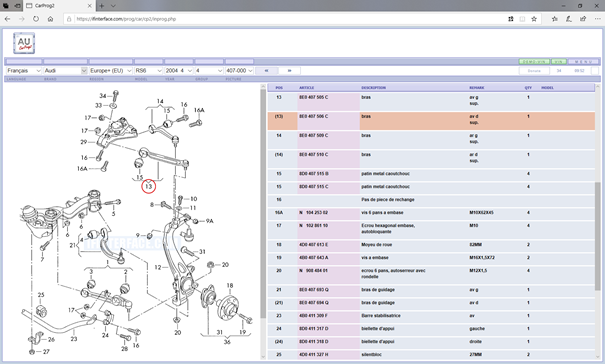Share this page icon
The image size is (605, 364).
pyautogui.click(x=583, y=19)
